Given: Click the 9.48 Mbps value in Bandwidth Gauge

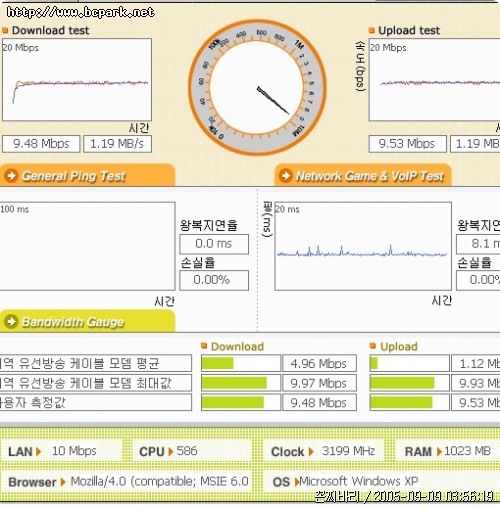Looking at the screenshot, I should tap(319, 402).
